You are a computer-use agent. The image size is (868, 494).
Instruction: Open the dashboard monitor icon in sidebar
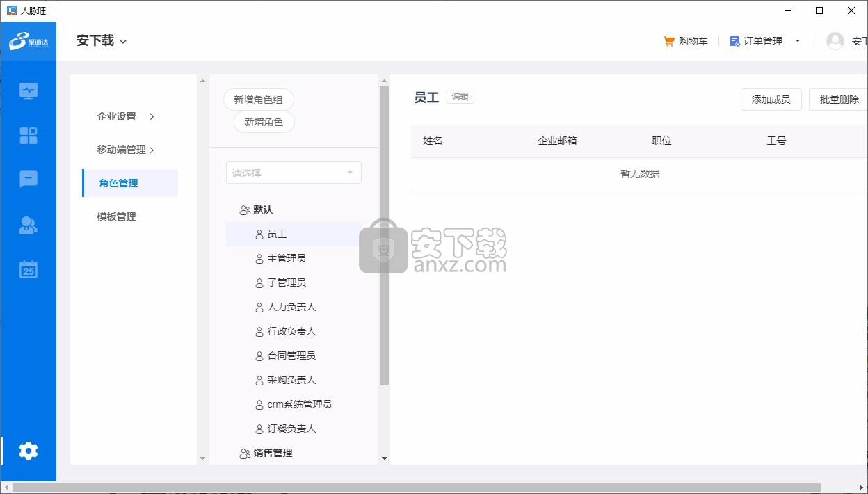point(29,91)
